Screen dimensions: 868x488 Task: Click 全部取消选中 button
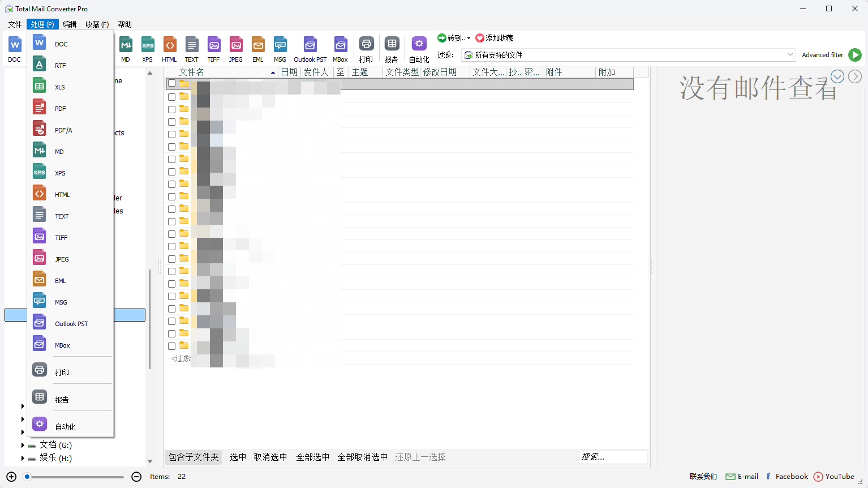363,457
